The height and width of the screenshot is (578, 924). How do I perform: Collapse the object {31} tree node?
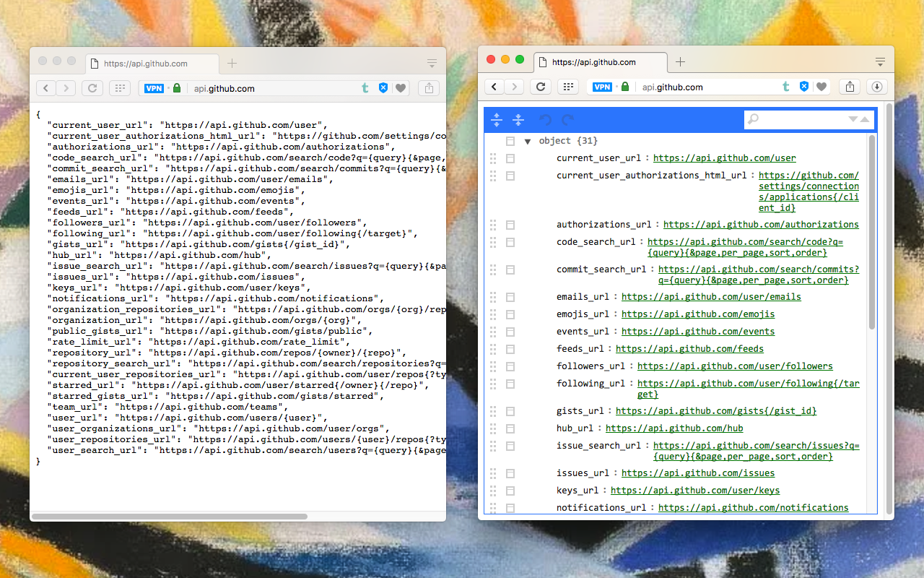click(x=527, y=141)
